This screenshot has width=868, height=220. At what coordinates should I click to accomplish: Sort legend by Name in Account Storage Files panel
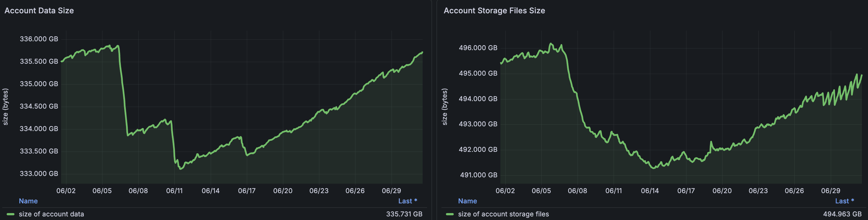(x=467, y=201)
